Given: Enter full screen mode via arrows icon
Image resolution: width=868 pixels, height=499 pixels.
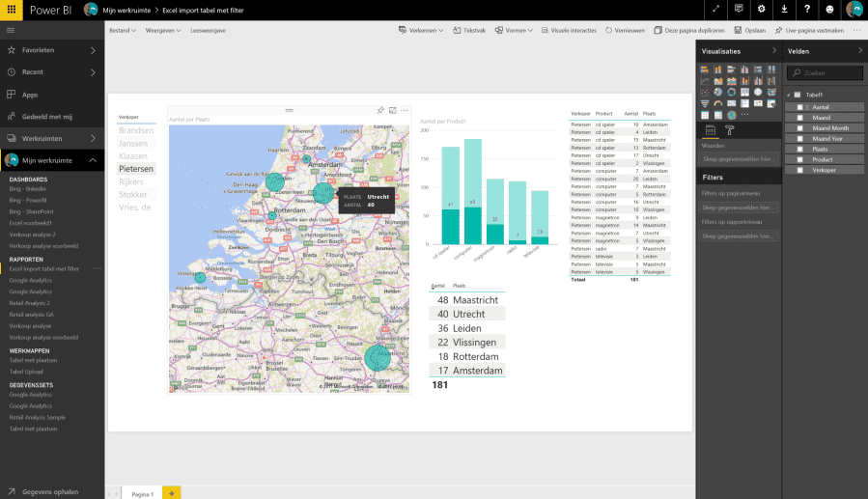Looking at the screenshot, I should (x=715, y=9).
